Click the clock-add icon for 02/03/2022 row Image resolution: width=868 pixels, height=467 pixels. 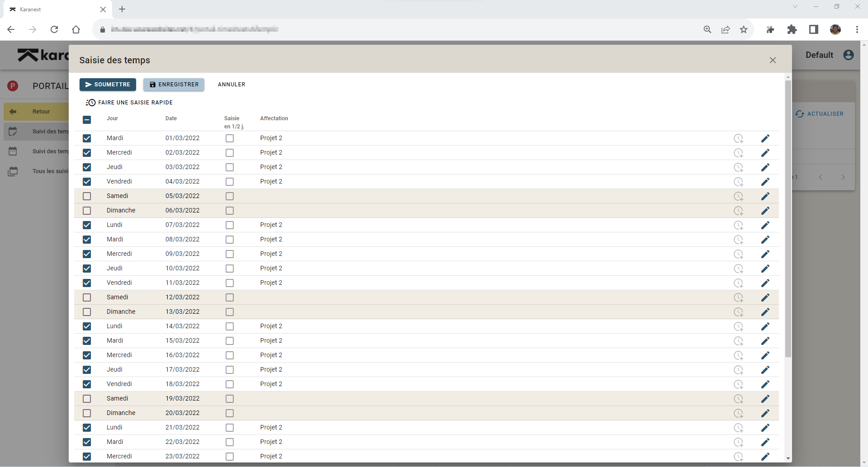click(738, 153)
